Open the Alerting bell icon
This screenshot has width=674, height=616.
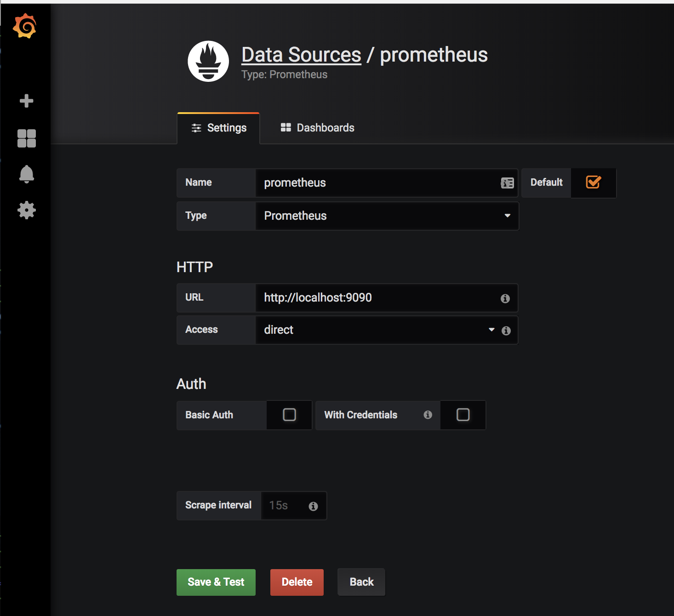tap(26, 174)
